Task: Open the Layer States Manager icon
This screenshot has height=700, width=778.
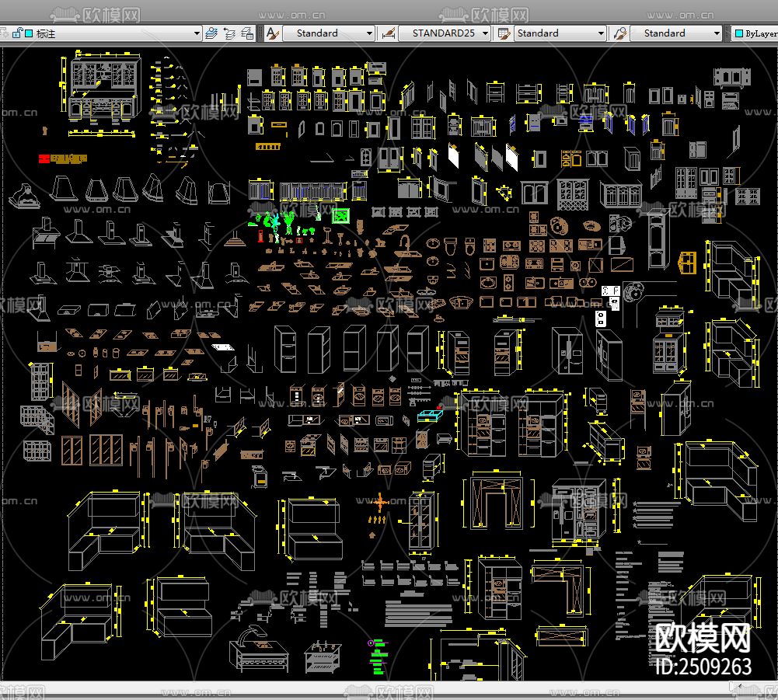Action: click(247, 33)
